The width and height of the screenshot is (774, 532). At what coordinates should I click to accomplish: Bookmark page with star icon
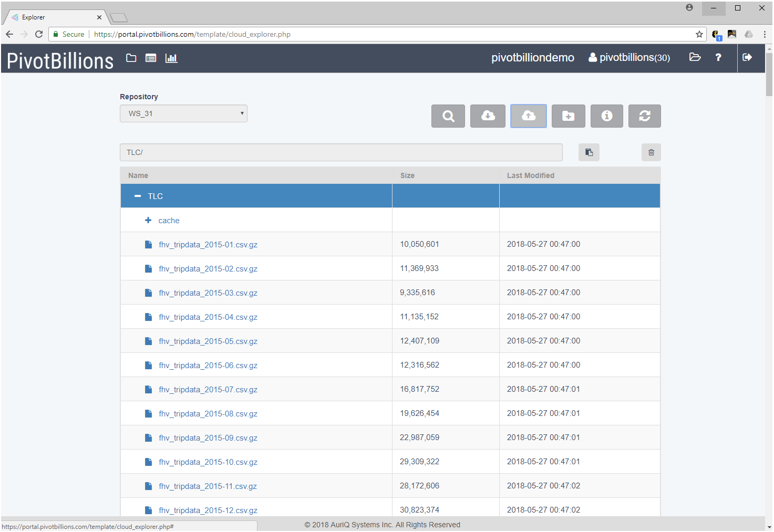click(x=699, y=34)
